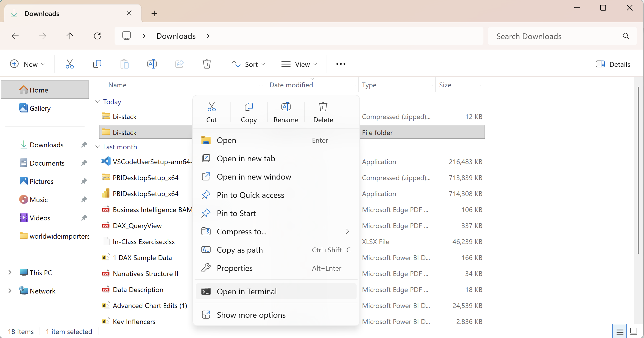
Task: Unpin Pictures from Quick access
Action: (x=84, y=181)
